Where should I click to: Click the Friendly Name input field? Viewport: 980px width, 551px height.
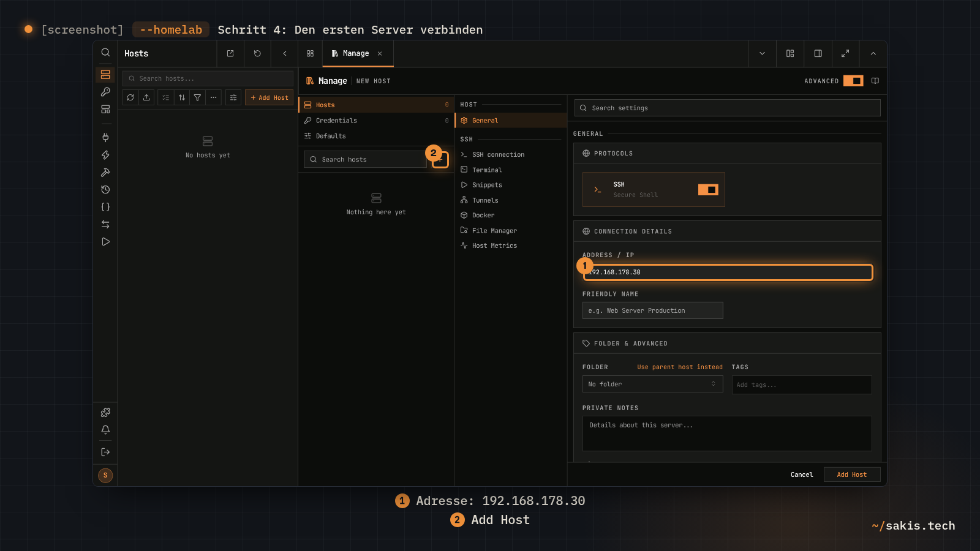pos(652,310)
